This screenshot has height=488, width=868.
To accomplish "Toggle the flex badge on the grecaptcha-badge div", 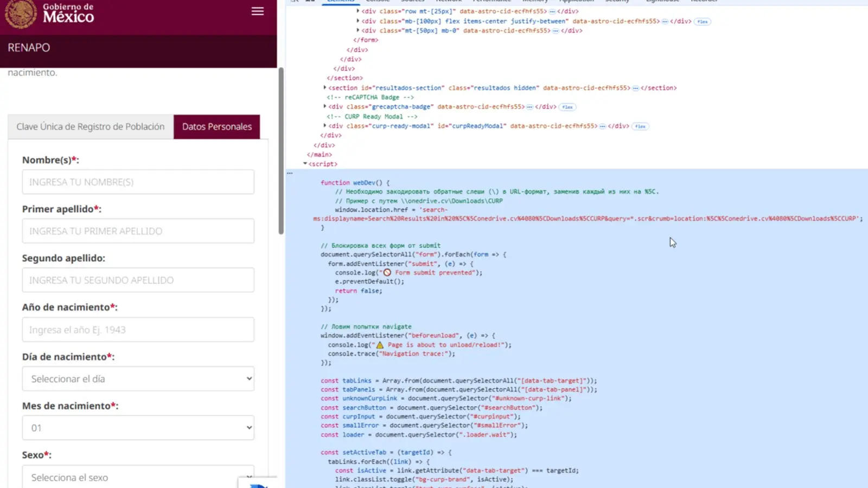I will point(567,107).
